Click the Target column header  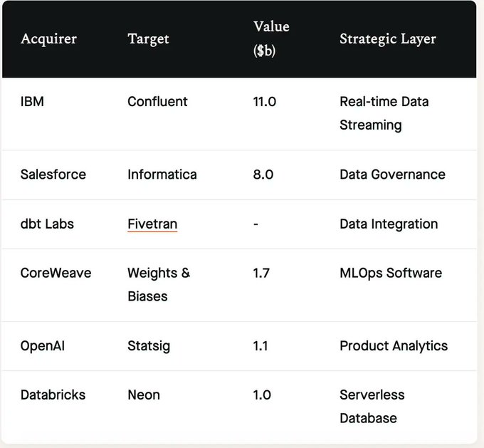(x=147, y=38)
